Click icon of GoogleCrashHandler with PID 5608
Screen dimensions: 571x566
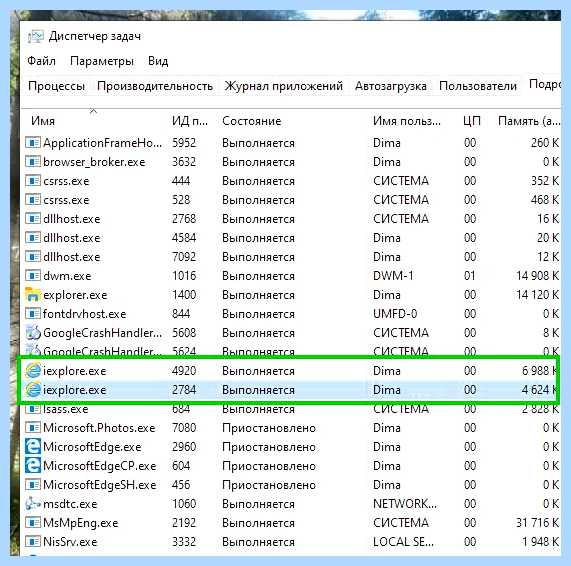33,333
